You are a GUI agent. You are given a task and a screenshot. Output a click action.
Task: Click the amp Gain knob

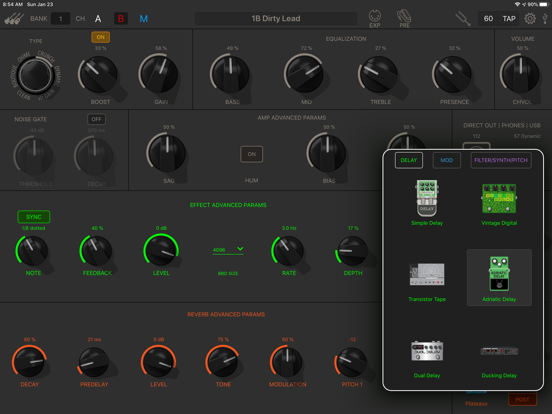[160, 75]
